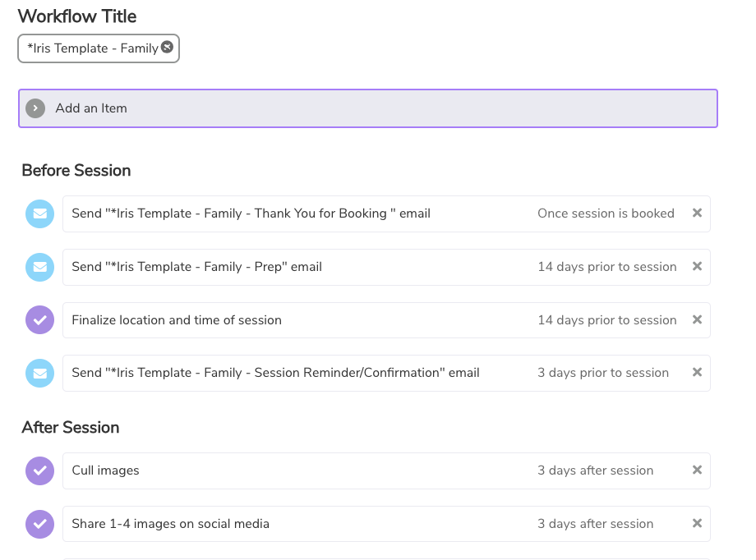Delete the Family - Prep email item
Viewport: 756px width, 560px height.
point(697,267)
